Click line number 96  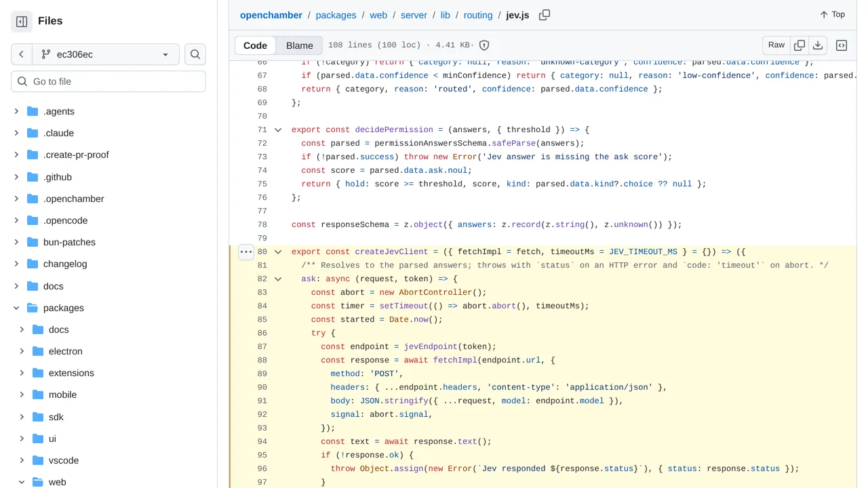(x=262, y=468)
